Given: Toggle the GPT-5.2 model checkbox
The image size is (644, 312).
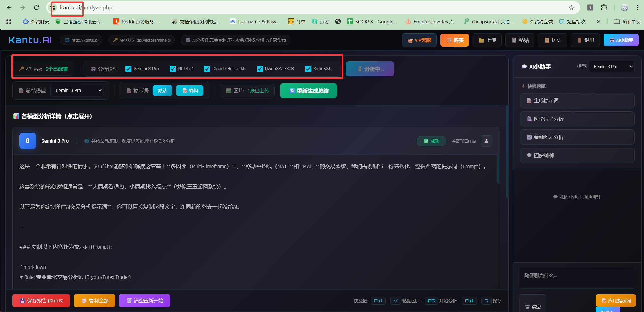Looking at the screenshot, I should pyautogui.click(x=173, y=69).
